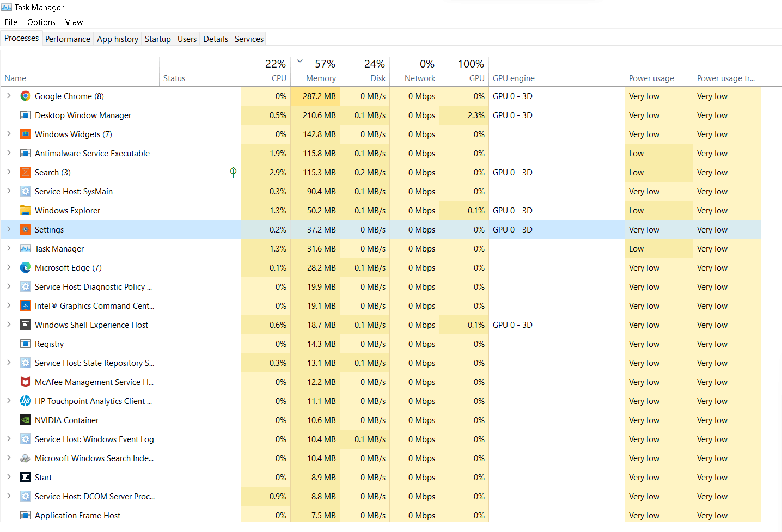Click the Memory column sort arrow
This screenshot has height=532, width=782.
pos(299,62)
